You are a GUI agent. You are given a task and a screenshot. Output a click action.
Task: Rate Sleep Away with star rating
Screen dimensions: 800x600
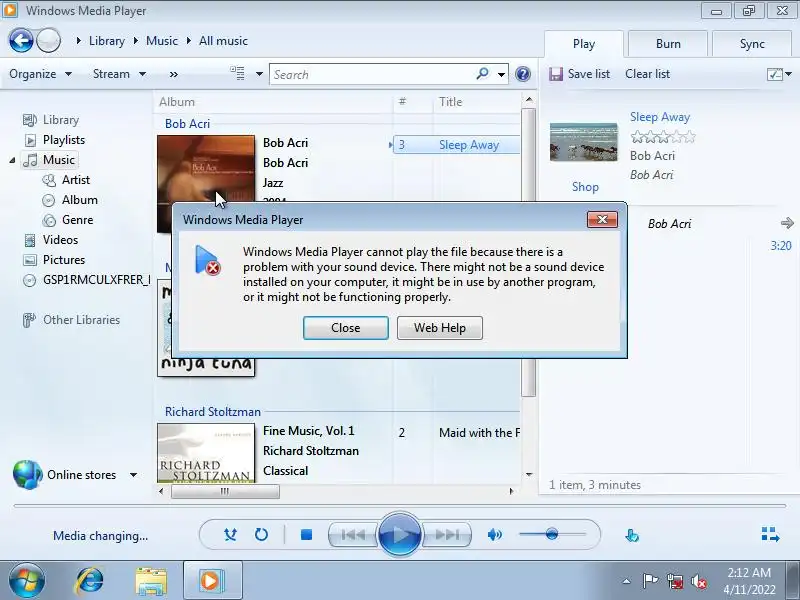(663, 137)
